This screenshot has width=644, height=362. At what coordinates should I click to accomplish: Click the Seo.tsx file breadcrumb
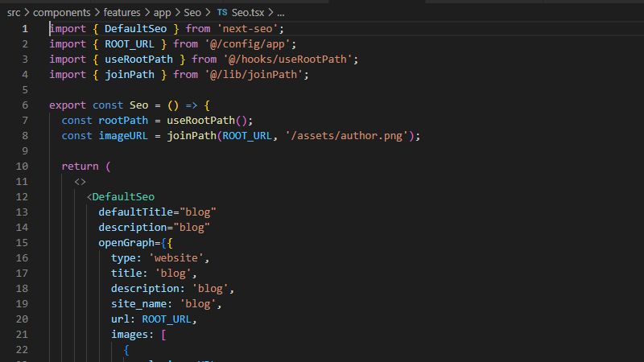click(249, 13)
